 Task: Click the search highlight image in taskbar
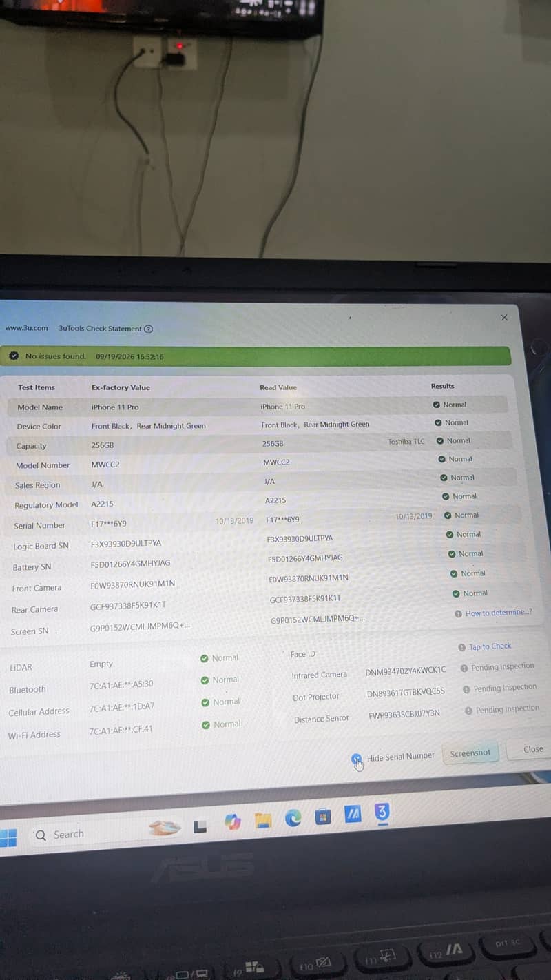click(x=165, y=827)
